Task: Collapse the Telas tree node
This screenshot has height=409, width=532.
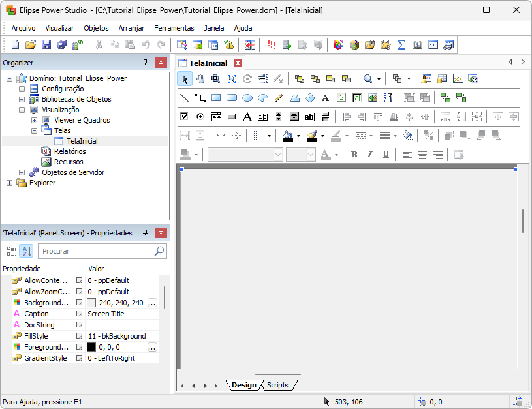Action: (34, 130)
